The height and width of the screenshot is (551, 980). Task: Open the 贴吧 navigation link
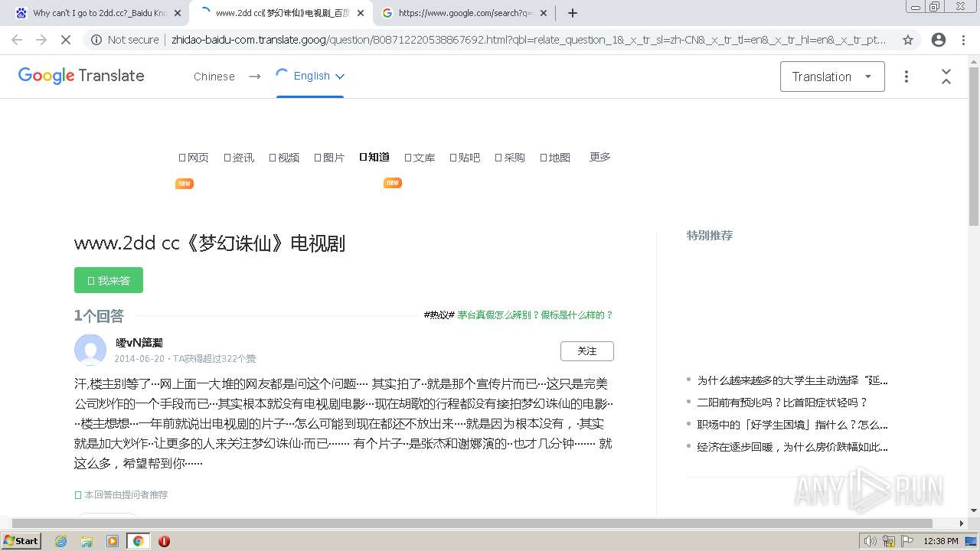point(465,158)
